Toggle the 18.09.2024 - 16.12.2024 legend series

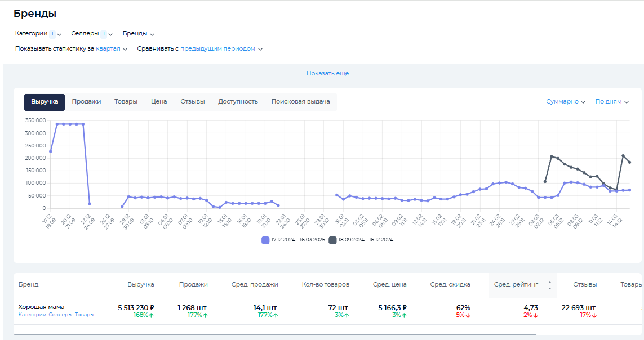(x=361, y=240)
